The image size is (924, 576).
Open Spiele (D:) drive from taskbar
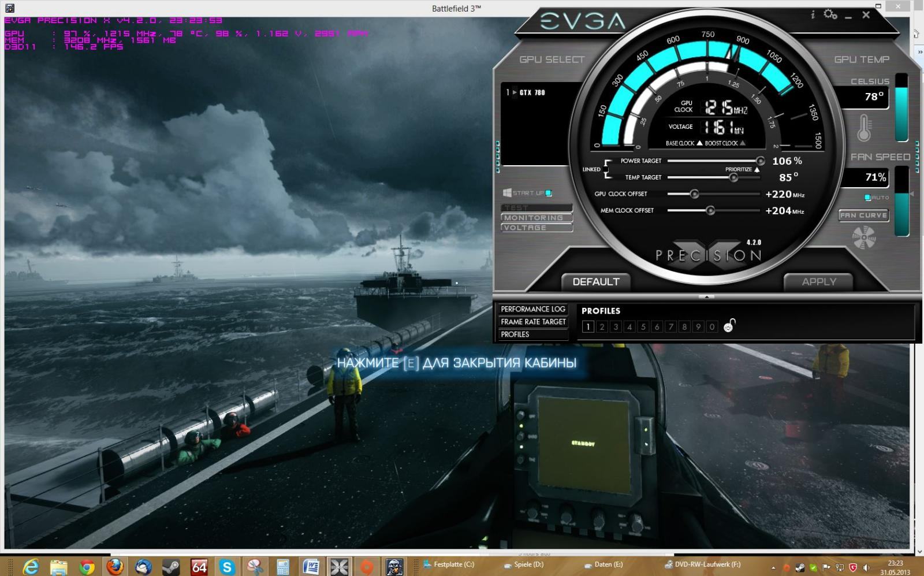click(524, 564)
